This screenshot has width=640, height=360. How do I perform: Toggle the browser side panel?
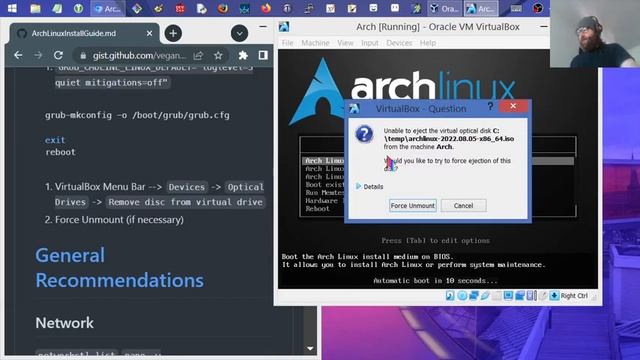coord(263,55)
